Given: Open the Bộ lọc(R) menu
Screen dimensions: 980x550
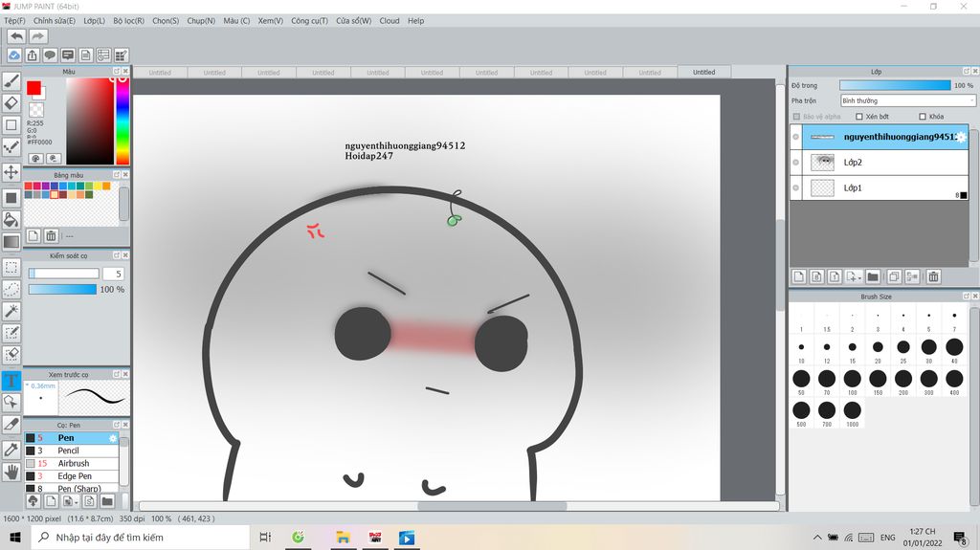Looking at the screenshot, I should [128, 20].
